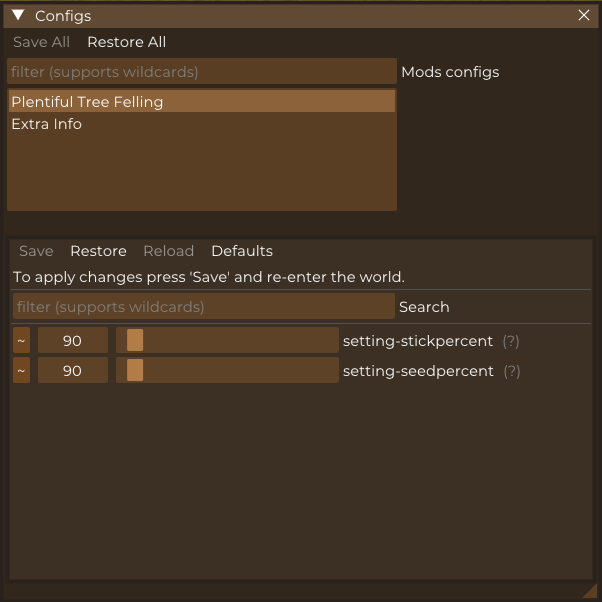Screen dimensions: 602x602
Task: Close the Configs window
Action: click(584, 15)
